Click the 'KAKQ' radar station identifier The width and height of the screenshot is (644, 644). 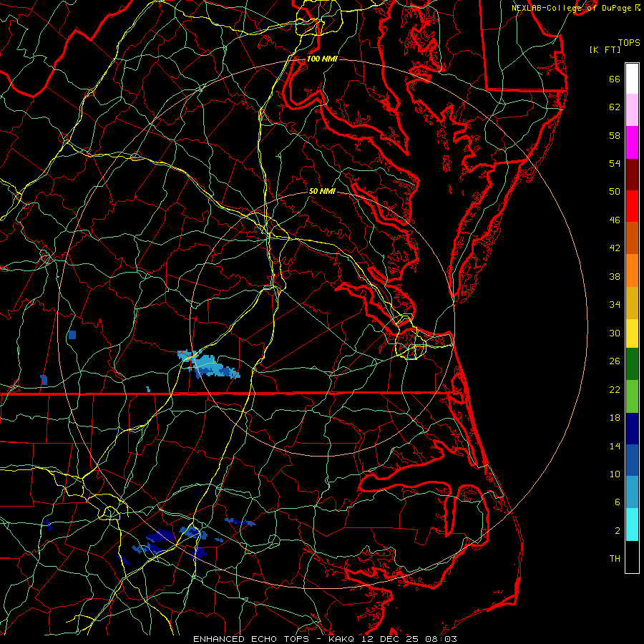pyautogui.click(x=343, y=639)
